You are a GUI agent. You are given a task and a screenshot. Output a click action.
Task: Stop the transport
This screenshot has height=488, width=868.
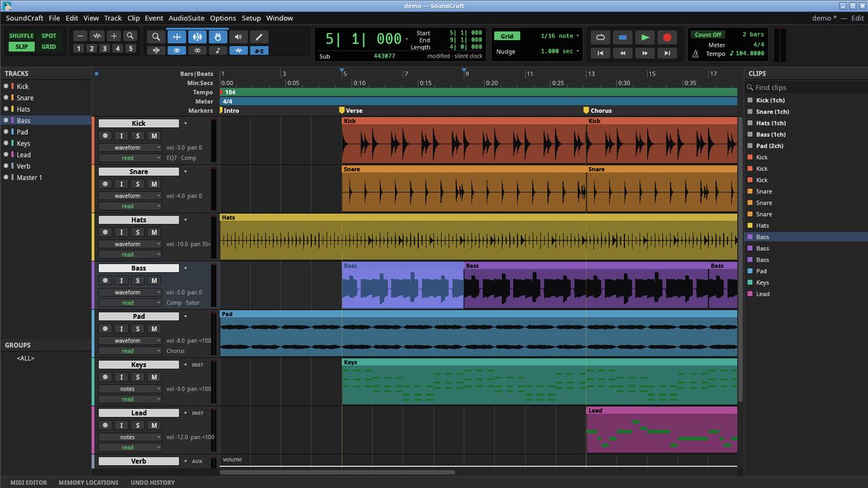[x=623, y=37]
